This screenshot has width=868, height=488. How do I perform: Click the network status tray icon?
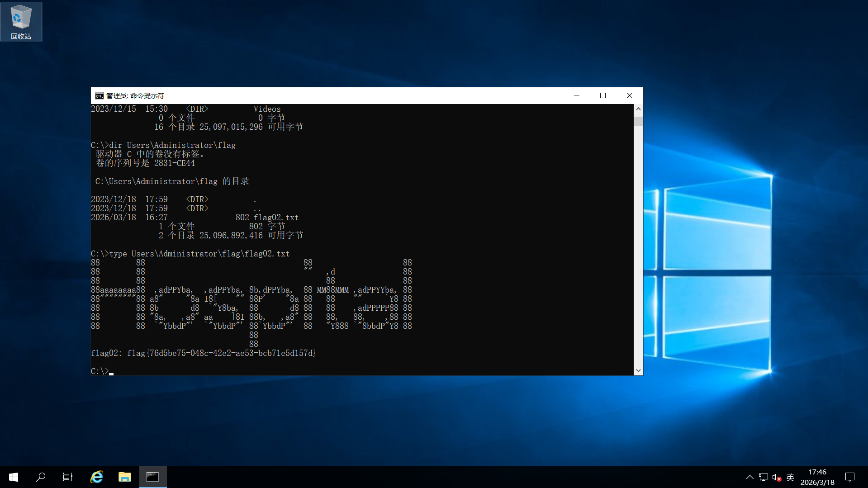[x=764, y=477]
